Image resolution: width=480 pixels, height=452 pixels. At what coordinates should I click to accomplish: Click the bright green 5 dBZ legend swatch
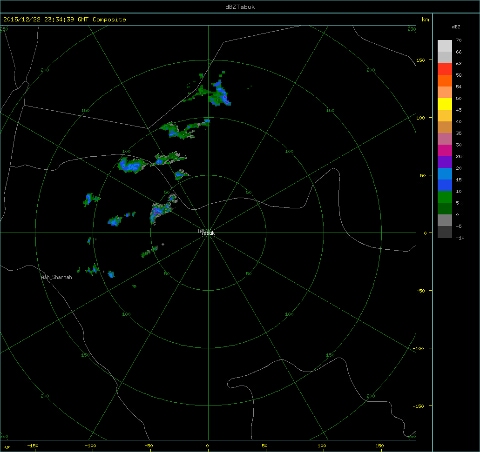pos(445,197)
